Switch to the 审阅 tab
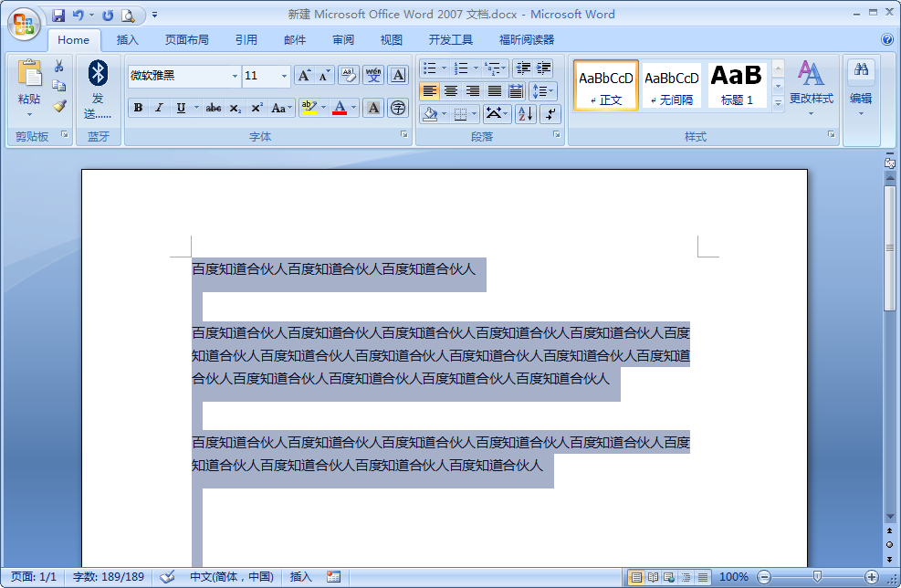 point(343,39)
